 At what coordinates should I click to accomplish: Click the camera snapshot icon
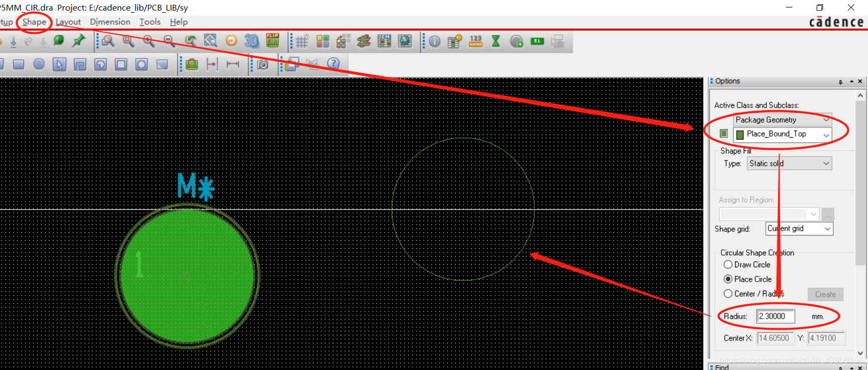263,64
